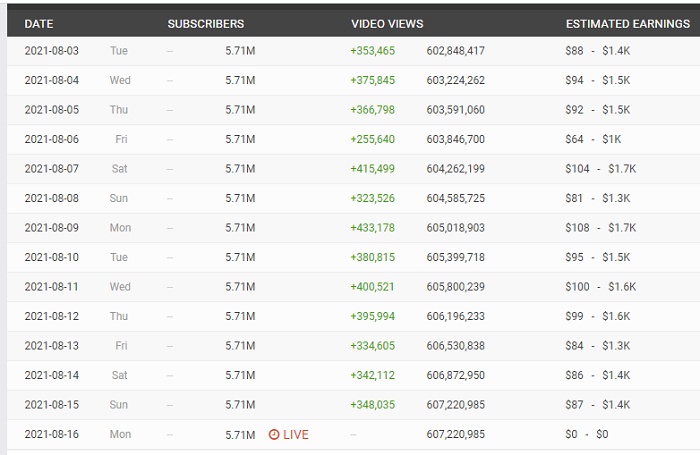700x455 pixels.
Task: Click the +433,178 daily views gain
Action: click(x=372, y=228)
